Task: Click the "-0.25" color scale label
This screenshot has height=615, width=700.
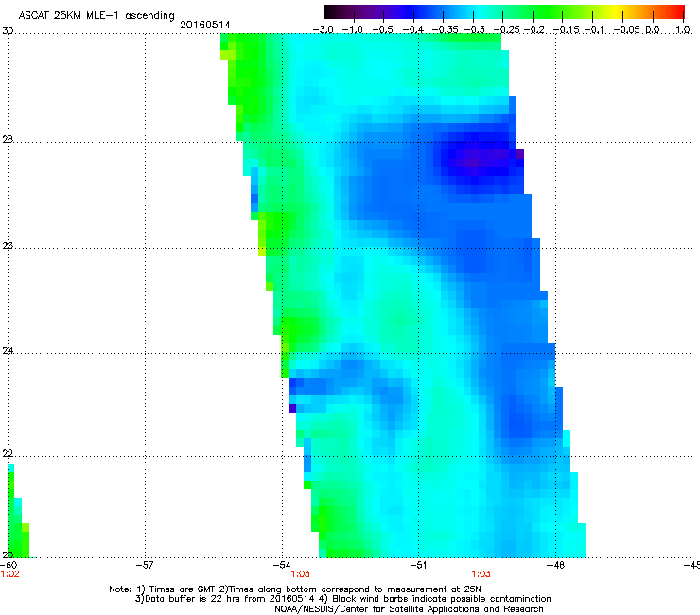Action: pyautogui.click(x=506, y=30)
